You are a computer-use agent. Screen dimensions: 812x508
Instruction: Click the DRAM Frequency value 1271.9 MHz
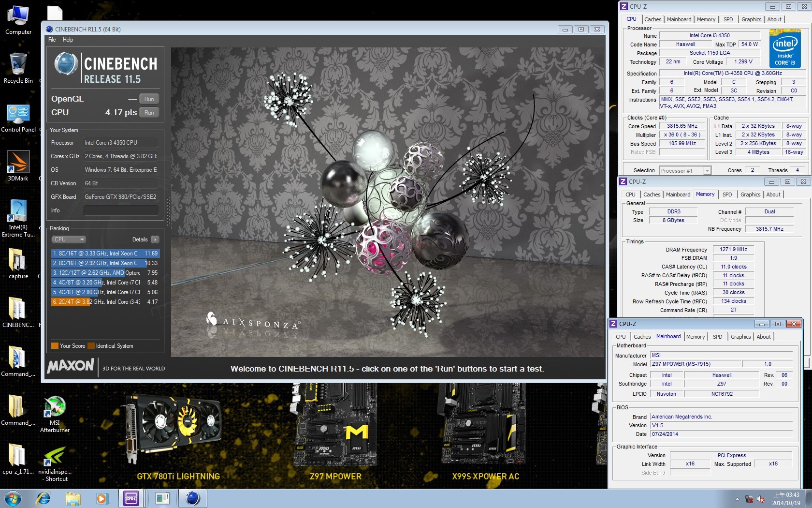733,250
